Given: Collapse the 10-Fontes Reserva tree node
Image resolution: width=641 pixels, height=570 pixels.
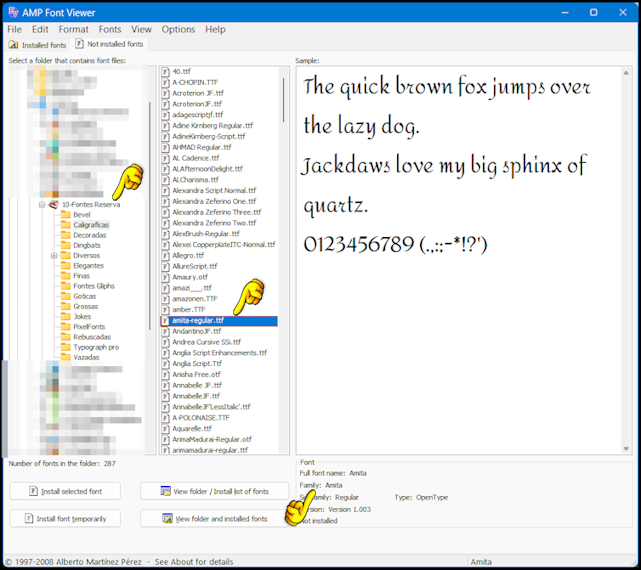Looking at the screenshot, I should pyautogui.click(x=42, y=204).
